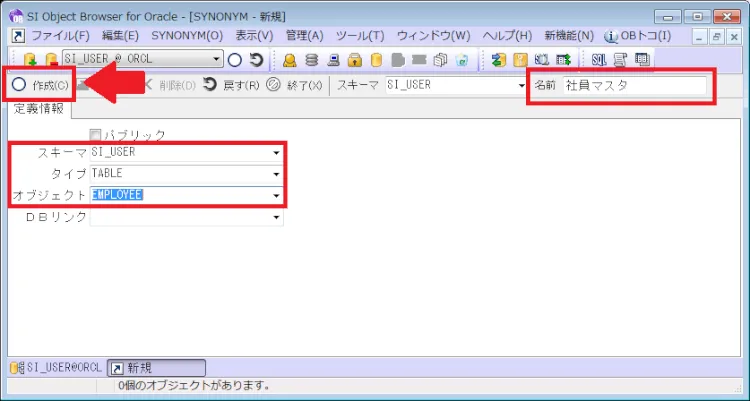Open the 管理(A) menu
This screenshot has width=750, height=401.
coord(305,36)
